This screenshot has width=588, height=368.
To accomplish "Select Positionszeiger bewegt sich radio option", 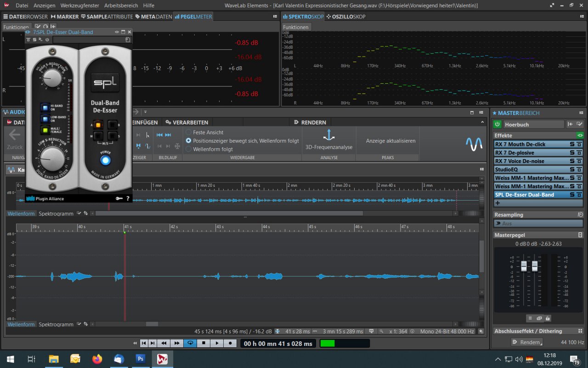I will pos(188,141).
